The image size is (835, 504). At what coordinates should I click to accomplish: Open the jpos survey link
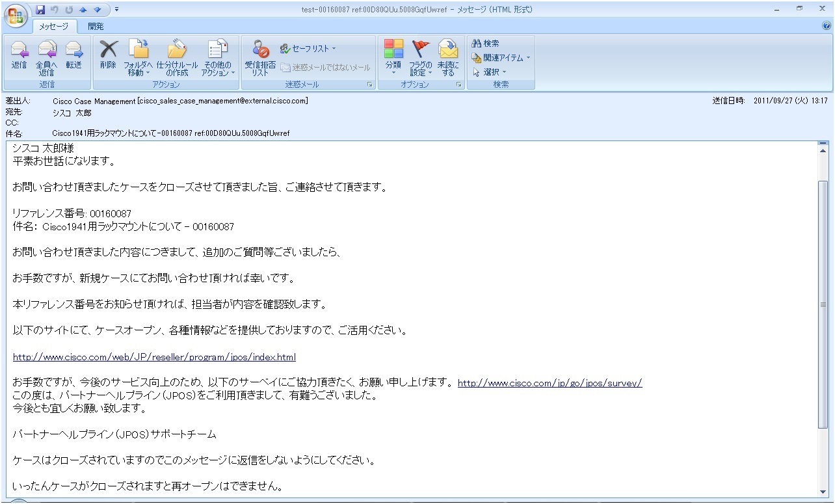(550, 383)
